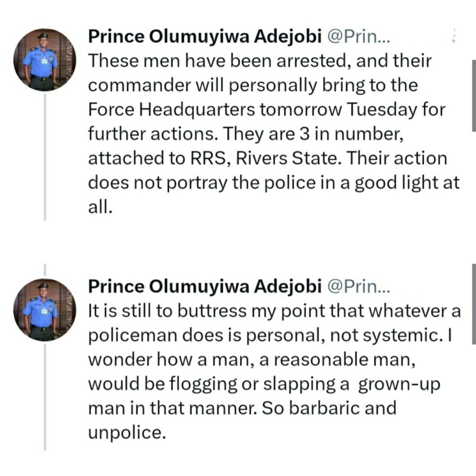Click the word "unpolice." ending the second tweet
Screen dimensions: 476x476
click(x=127, y=433)
